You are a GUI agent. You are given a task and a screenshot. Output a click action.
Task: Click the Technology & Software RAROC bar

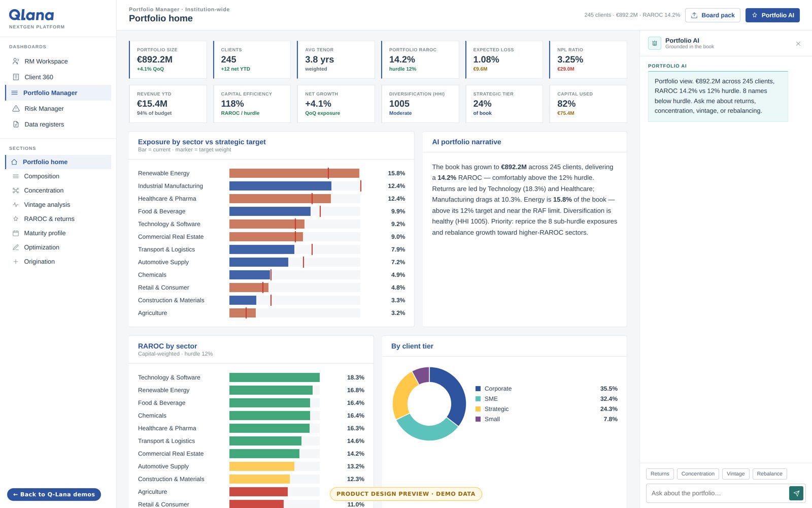tap(275, 377)
